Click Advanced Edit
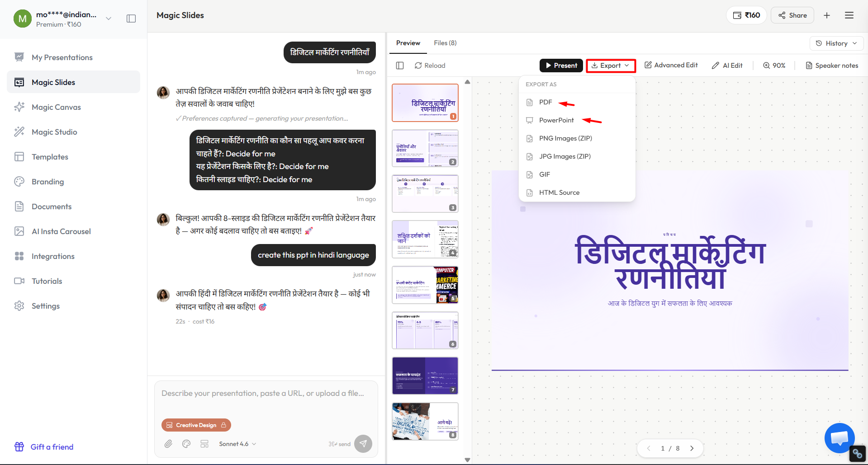868x465 pixels. 671,65
